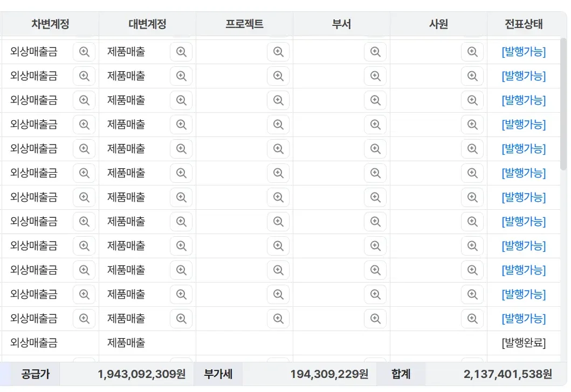Open the debit account lookup on the first row

(85, 52)
